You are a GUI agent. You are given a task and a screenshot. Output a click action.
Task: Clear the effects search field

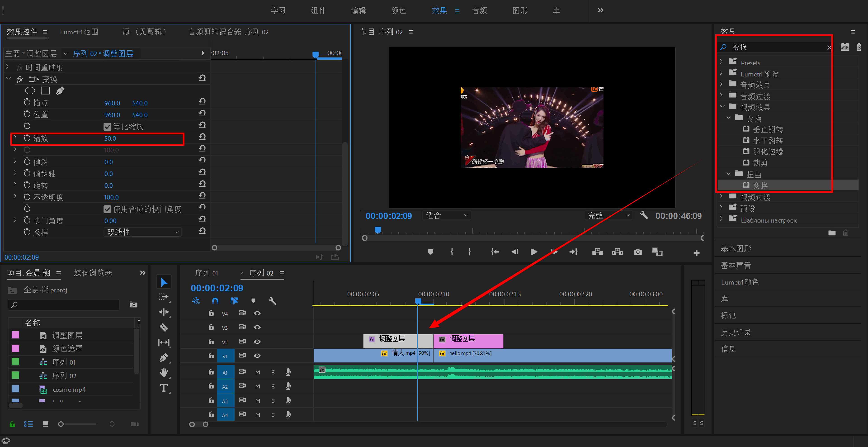[829, 48]
